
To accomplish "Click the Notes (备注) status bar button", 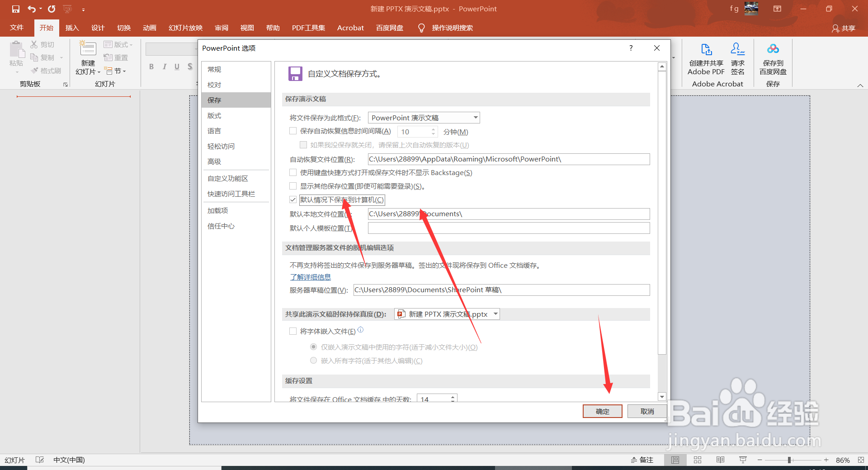I will [642, 460].
